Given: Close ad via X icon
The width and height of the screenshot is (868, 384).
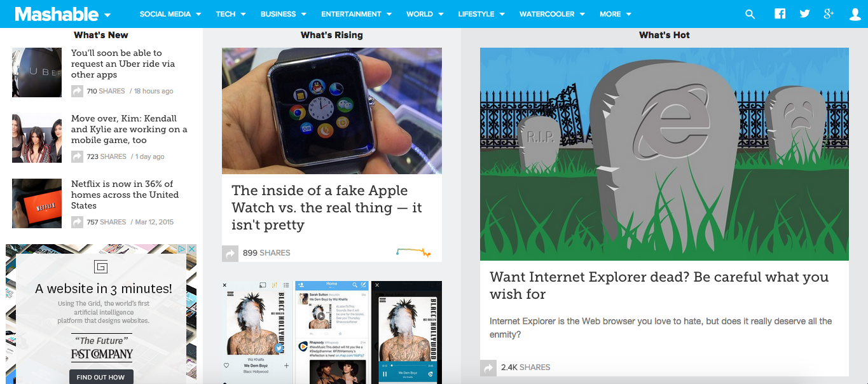Looking at the screenshot, I should [191, 249].
